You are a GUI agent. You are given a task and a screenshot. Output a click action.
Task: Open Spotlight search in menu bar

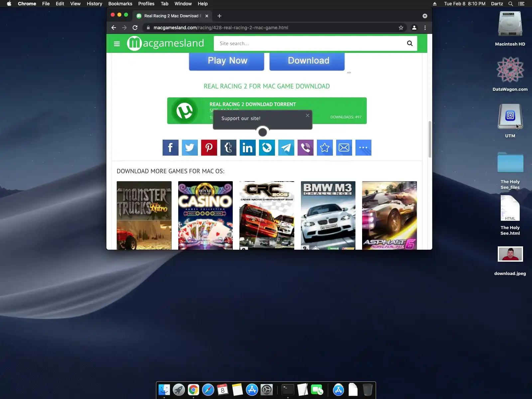[x=511, y=4]
